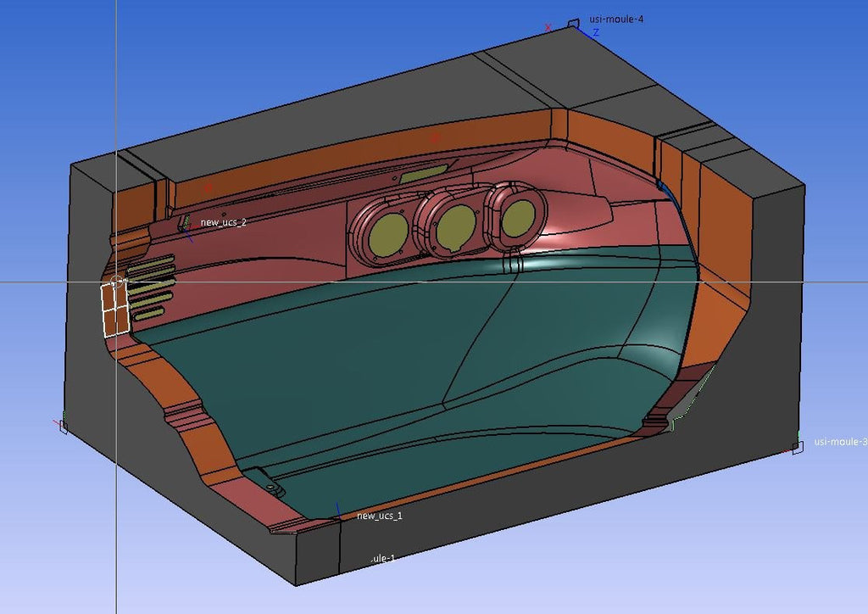Select the usi-moule-3 UCS marker icon
Image resolution: width=868 pixels, height=614 pixels.
[x=797, y=446]
